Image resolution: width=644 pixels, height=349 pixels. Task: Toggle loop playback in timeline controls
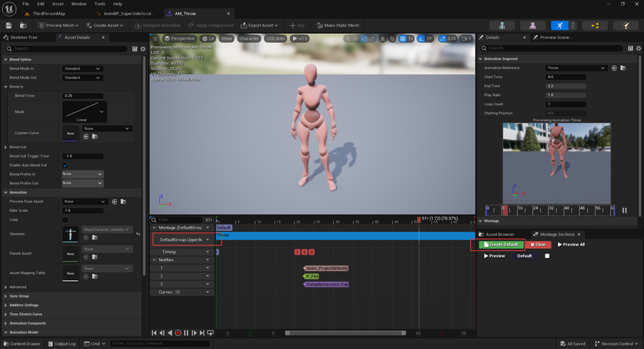(210, 333)
